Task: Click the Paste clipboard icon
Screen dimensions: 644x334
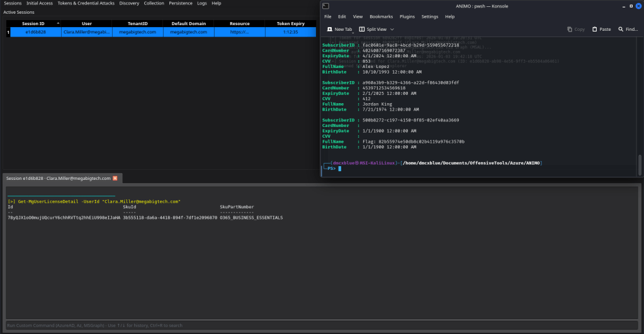Action: (595, 29)
